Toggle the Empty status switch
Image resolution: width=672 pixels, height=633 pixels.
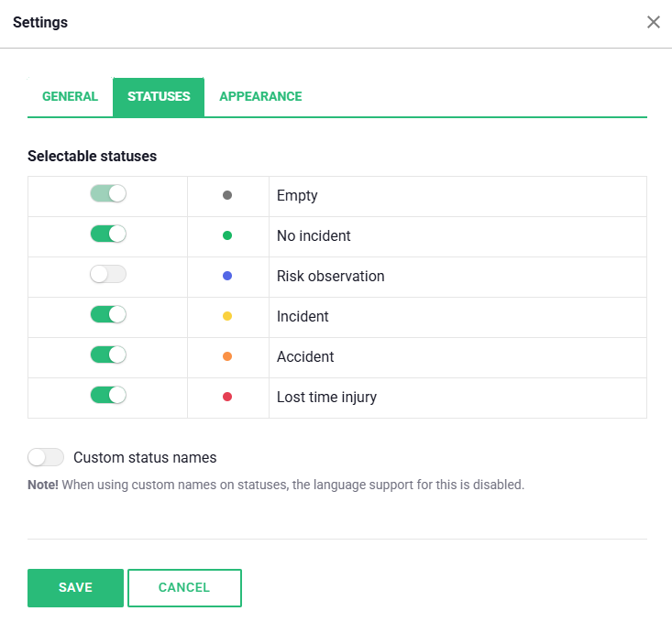(x=108, y=194)
